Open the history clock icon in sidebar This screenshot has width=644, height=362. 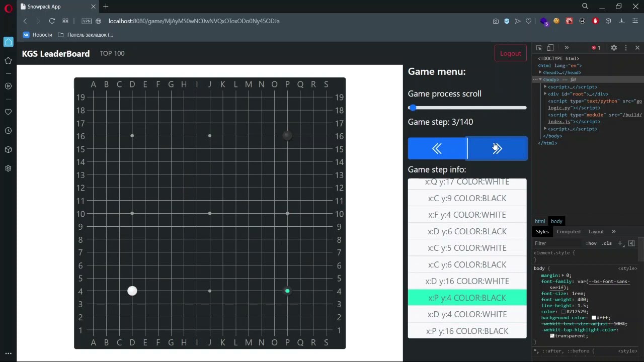coord(8,131)
